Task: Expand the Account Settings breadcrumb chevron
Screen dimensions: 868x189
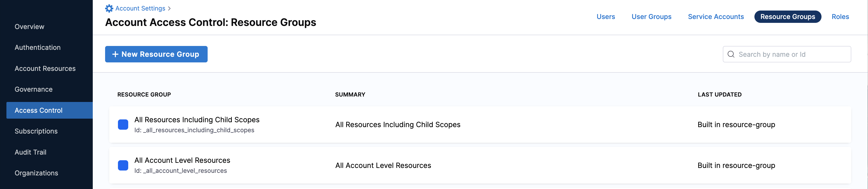Action: pos(169,8)
